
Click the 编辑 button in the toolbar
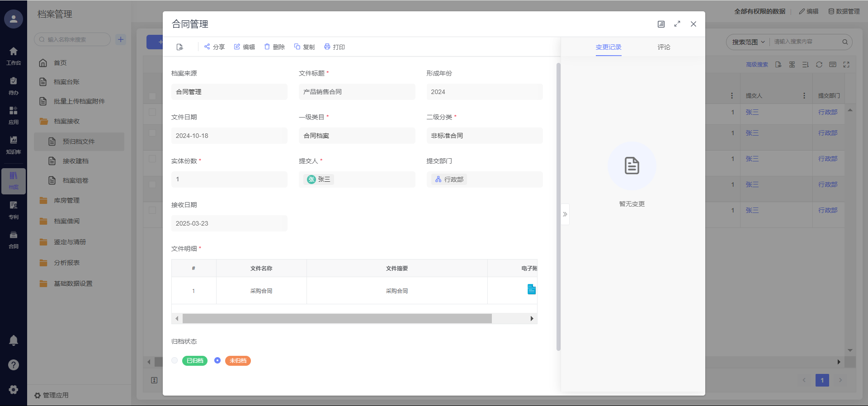[244, 47]
